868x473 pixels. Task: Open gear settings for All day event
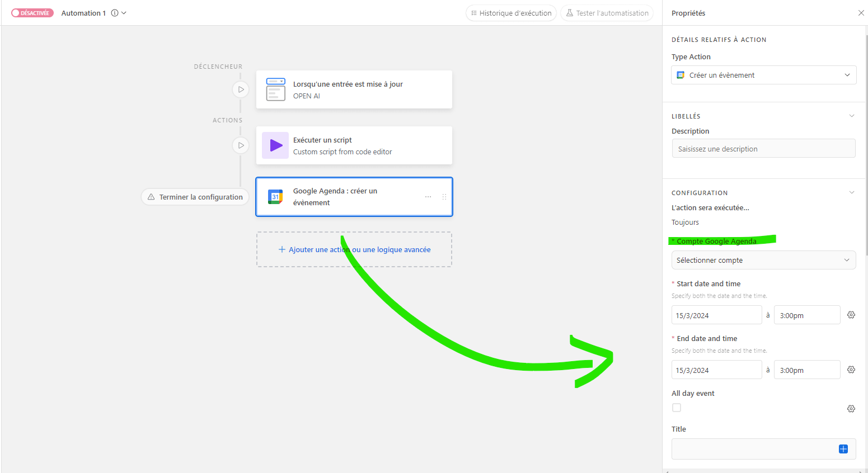pos(851,409)
